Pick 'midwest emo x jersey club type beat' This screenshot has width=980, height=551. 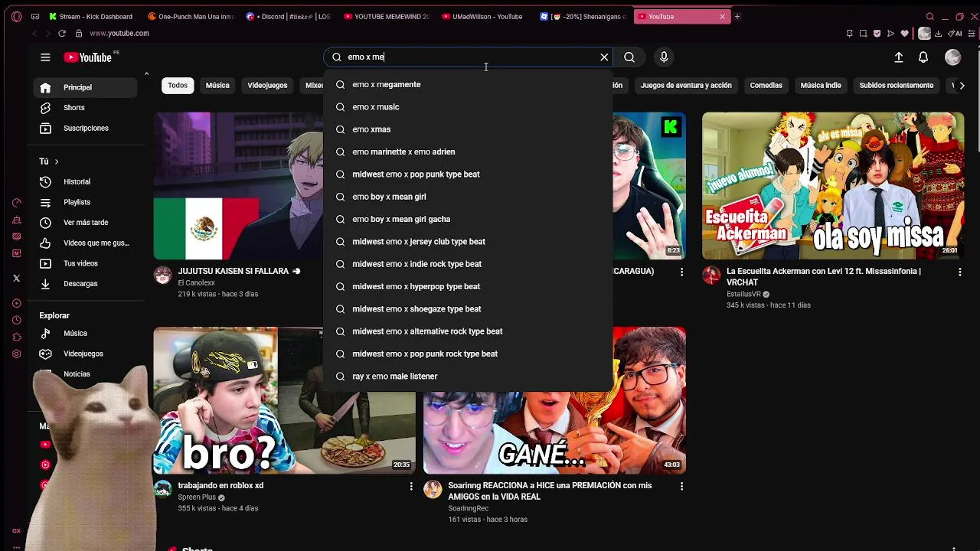[x=469, y=242]
